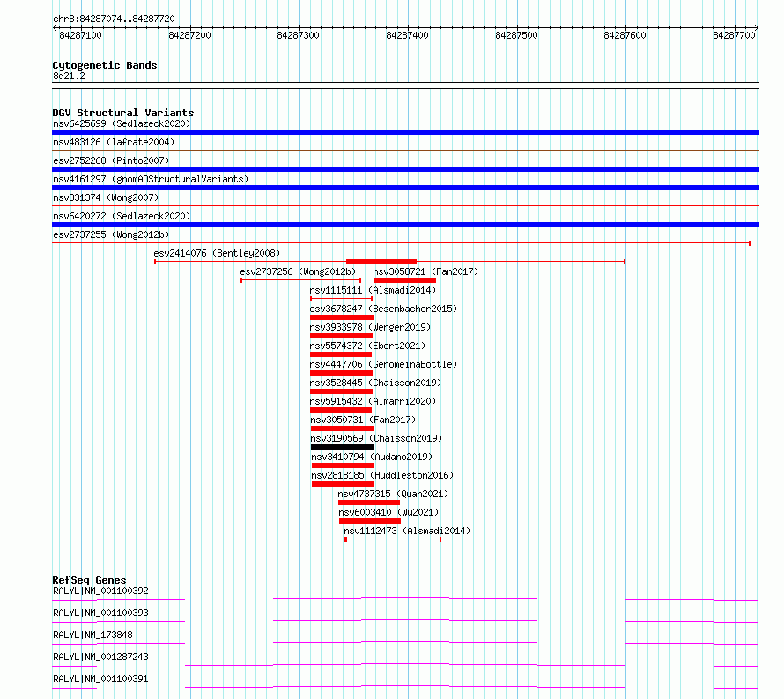Select the red bar of nsv4737315
Image resolution: width=784 pixels, height=699 pixels.
369,502
